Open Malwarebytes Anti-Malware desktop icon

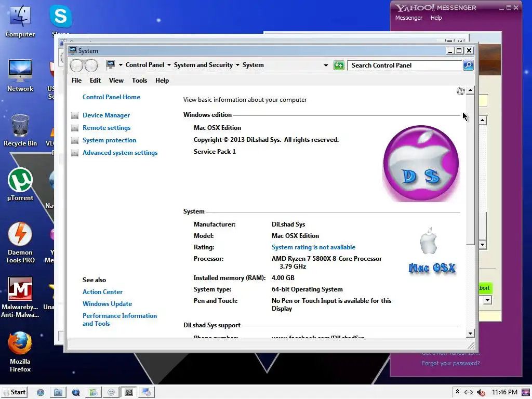pyautogui.click(x=20, y=298)
